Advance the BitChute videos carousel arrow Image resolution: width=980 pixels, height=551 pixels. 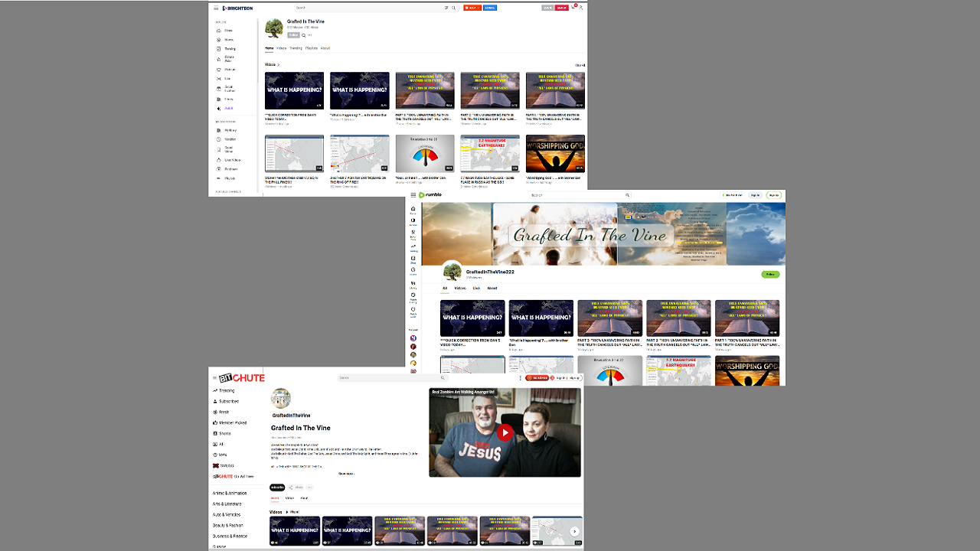tap(574, 532)
